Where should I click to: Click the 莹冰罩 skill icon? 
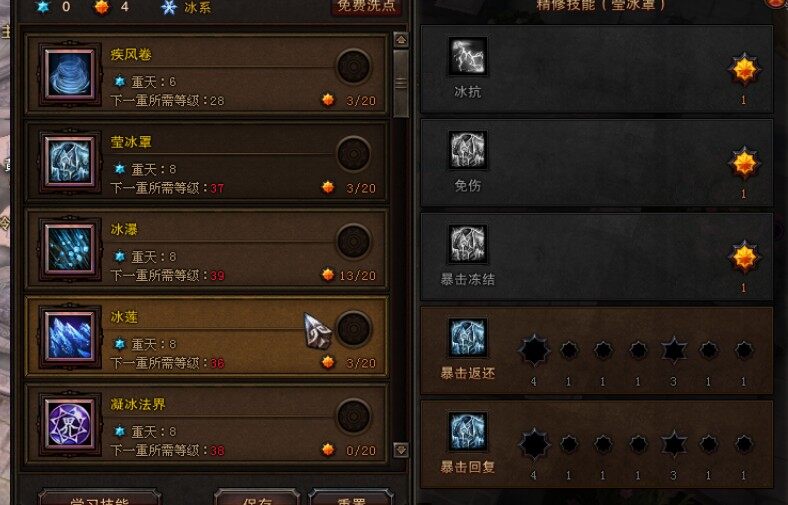(69, 161)
